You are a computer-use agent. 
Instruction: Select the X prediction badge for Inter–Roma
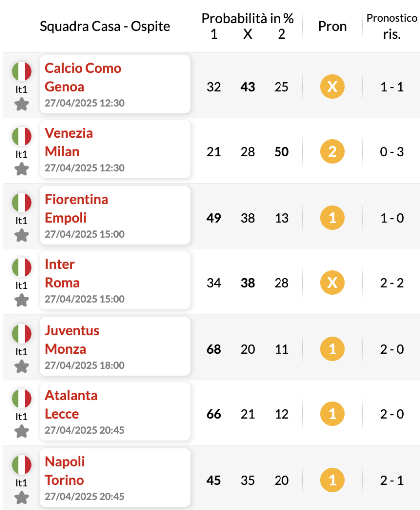pos(332,283)
